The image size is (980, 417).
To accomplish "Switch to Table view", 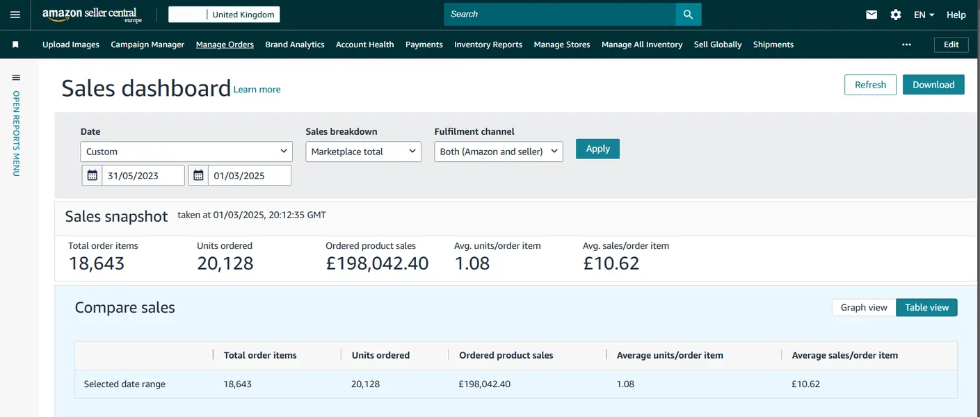I will 926,307.
